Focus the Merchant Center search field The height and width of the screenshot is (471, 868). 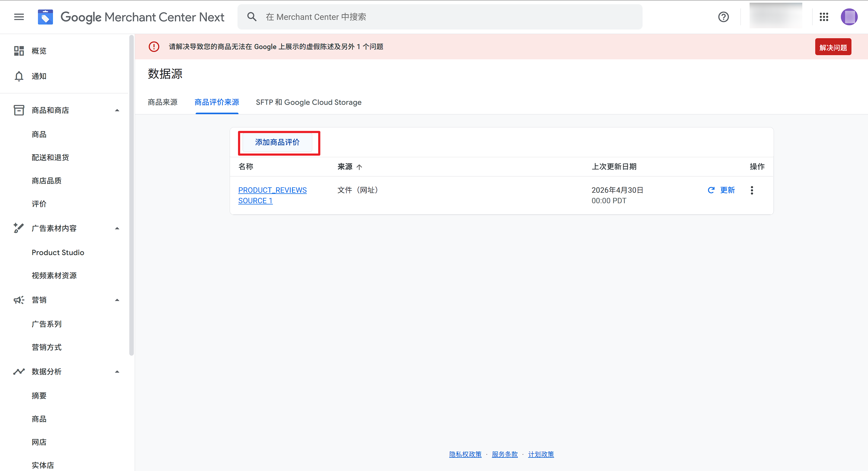(438, 17)
